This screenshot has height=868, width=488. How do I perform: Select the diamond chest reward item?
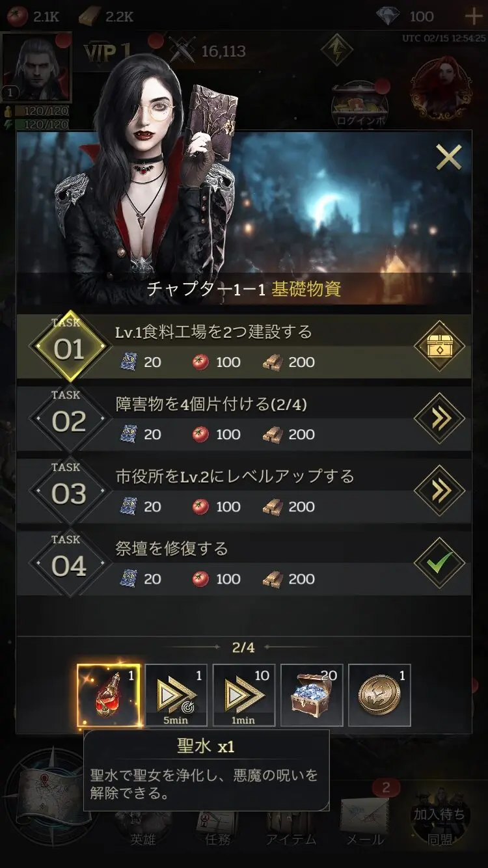click(x=312, y=695)
